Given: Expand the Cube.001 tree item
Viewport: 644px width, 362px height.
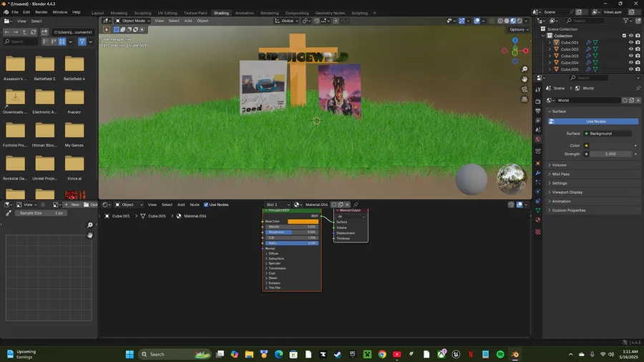Looking at the screenshot, I should (x=550, y=42).
